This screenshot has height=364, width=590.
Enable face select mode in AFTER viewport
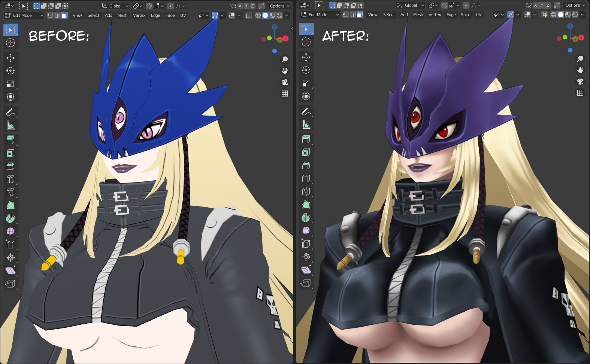[x=360, y=15]
